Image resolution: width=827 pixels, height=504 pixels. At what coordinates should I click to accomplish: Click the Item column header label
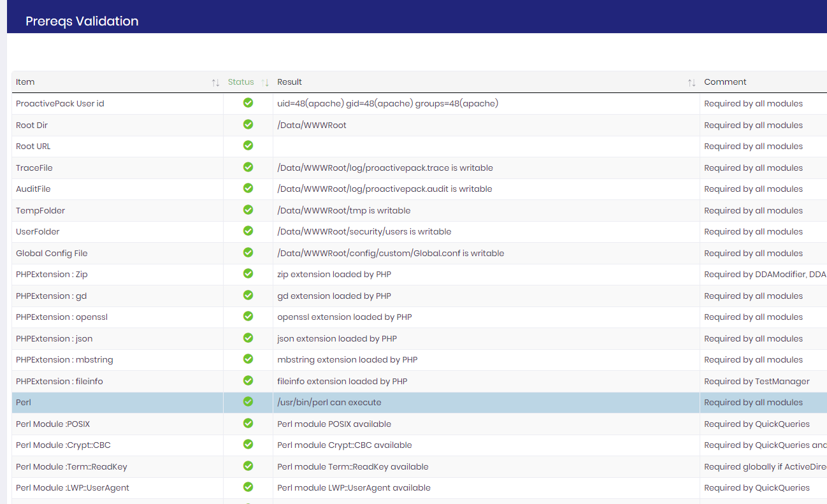point(25,82)
